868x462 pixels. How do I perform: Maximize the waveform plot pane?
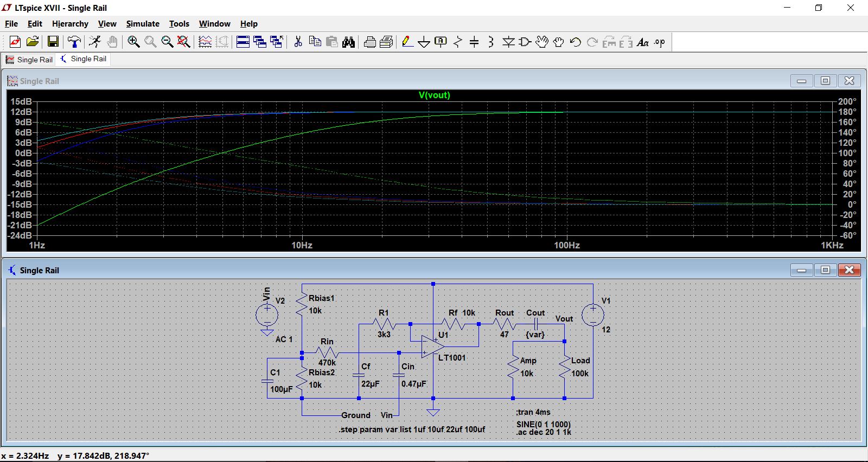coord(825,81)
